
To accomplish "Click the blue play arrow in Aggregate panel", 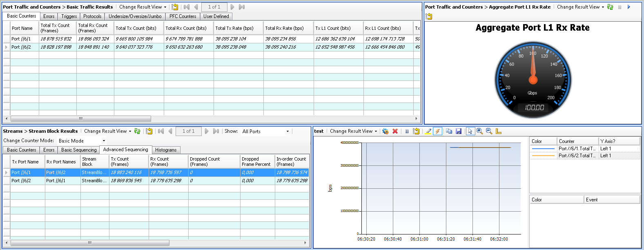I will (x=629, y=7).
